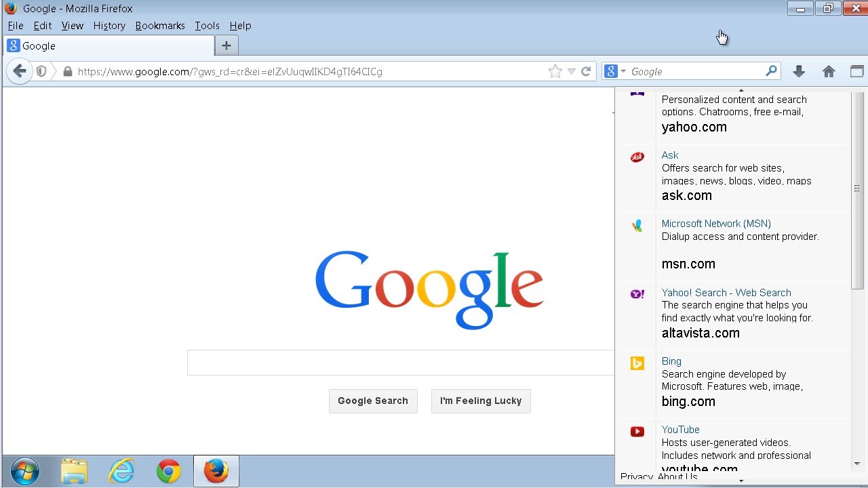Click the Ask red logo icon
868x488 pixels.
(x=637, y=157)
